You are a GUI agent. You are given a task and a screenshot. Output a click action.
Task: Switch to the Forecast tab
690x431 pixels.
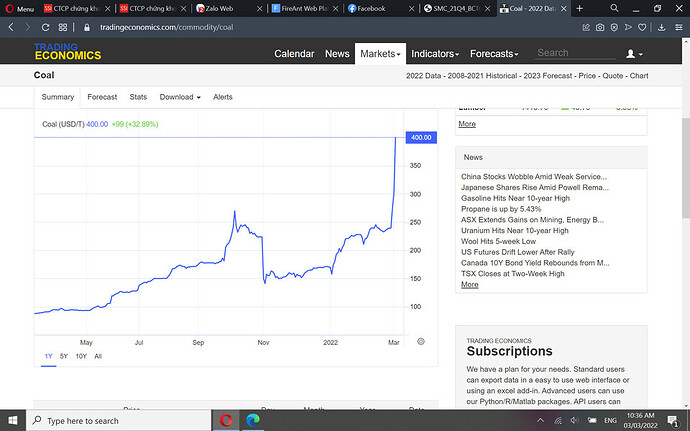tap(102, 97)
